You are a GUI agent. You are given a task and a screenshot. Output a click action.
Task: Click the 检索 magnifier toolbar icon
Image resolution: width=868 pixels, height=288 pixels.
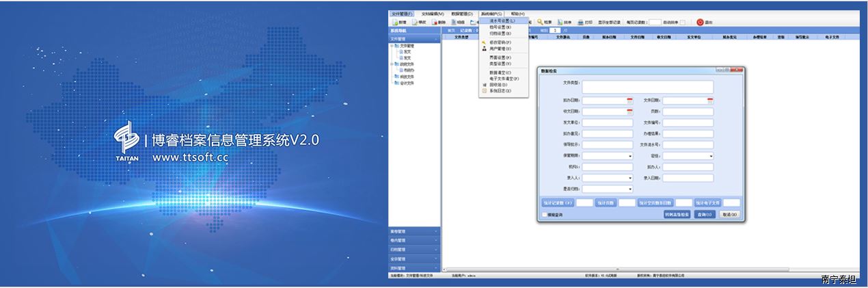pos(540,22)
